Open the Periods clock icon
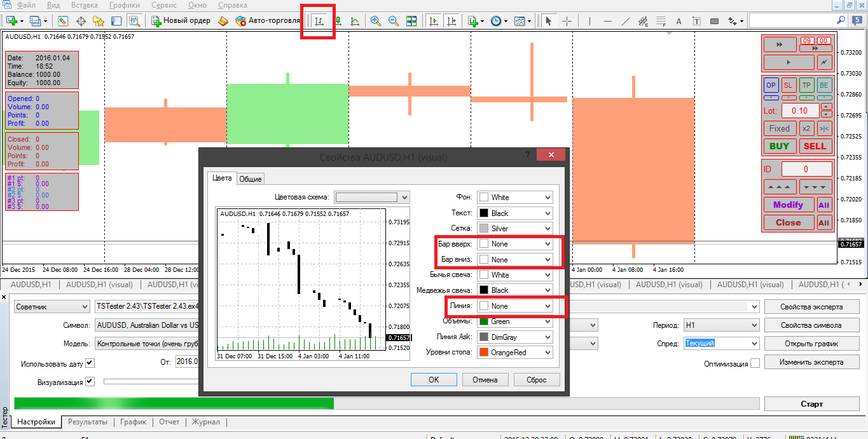Viewport: 868px width, 439px height. tap(496, 21)
